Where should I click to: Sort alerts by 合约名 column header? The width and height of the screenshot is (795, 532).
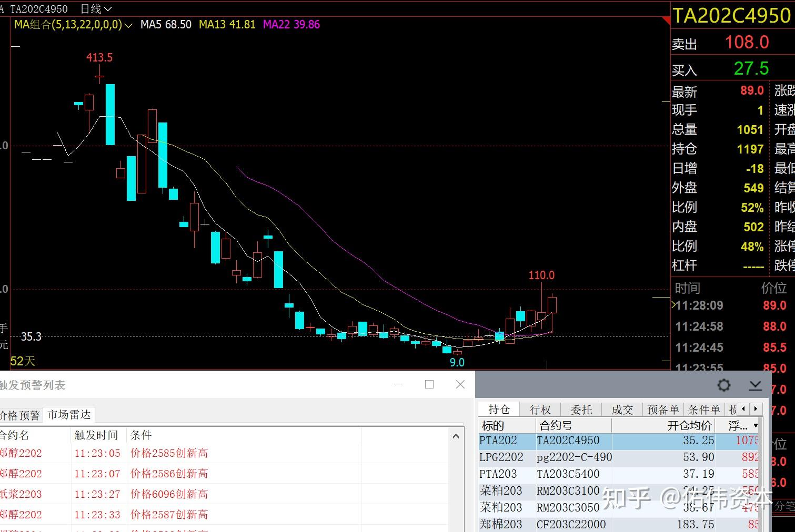[35, 435]
